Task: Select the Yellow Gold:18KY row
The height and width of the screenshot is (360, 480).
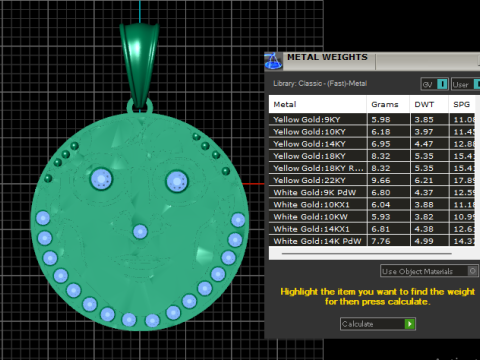Action: click(372, 156)
